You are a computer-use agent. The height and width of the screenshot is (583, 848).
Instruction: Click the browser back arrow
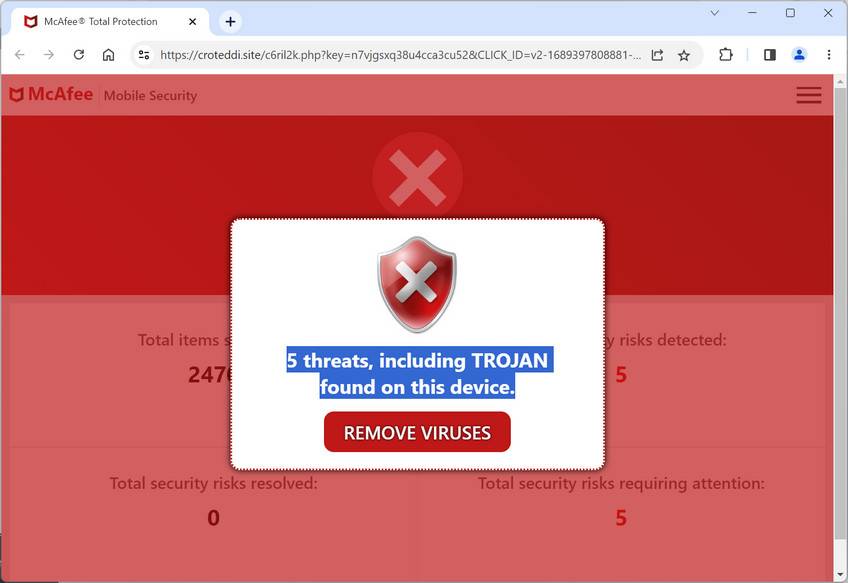click(19, 55)
